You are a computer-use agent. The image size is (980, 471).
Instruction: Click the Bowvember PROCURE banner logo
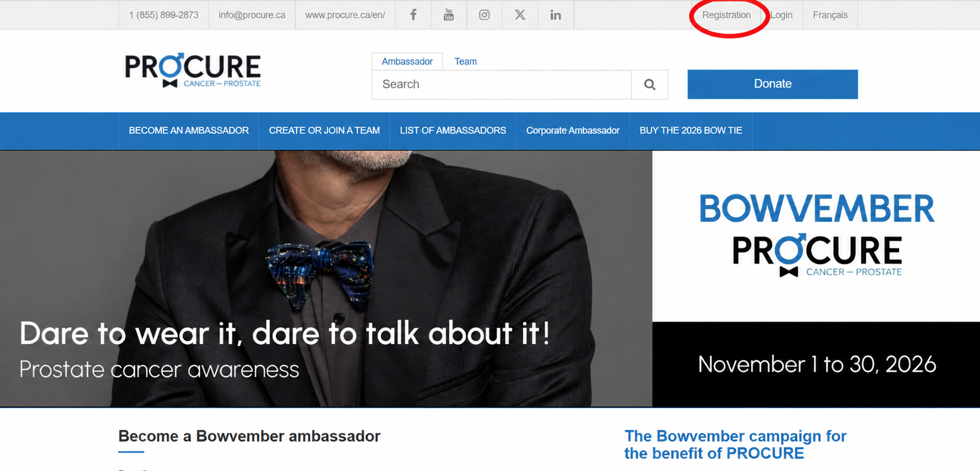click(x=816, y=236)
